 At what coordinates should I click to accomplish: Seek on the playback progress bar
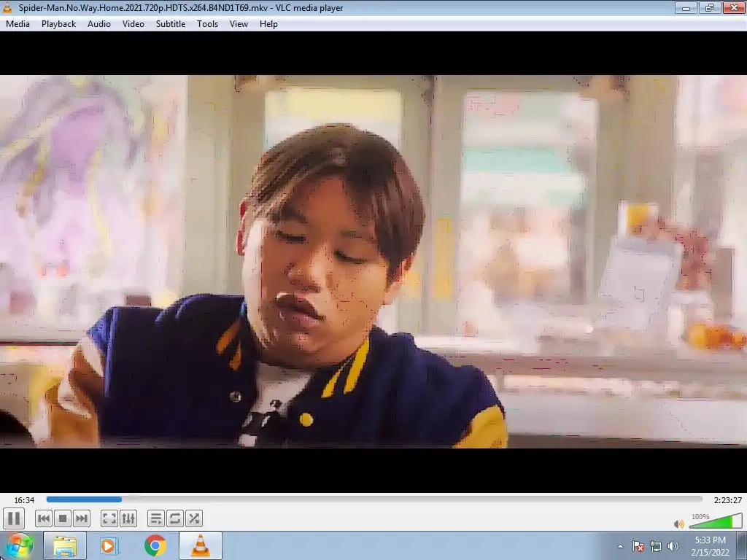pos(374,499)
